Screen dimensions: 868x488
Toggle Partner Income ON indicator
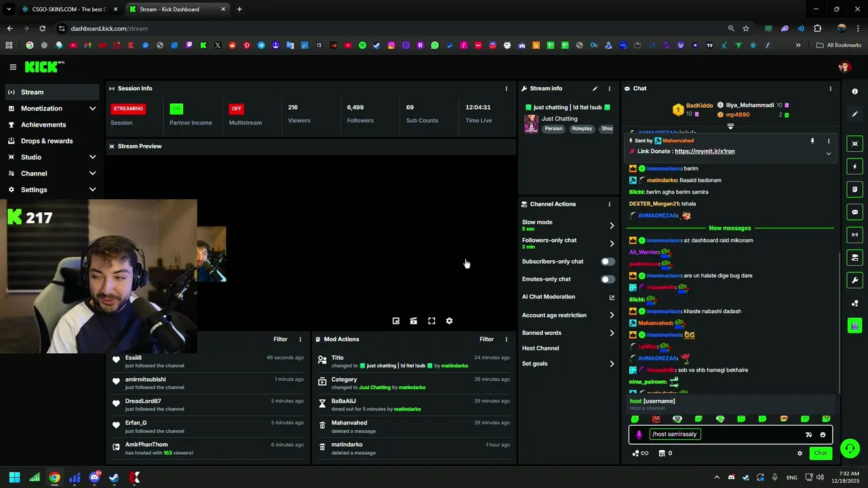pos(176,108)
